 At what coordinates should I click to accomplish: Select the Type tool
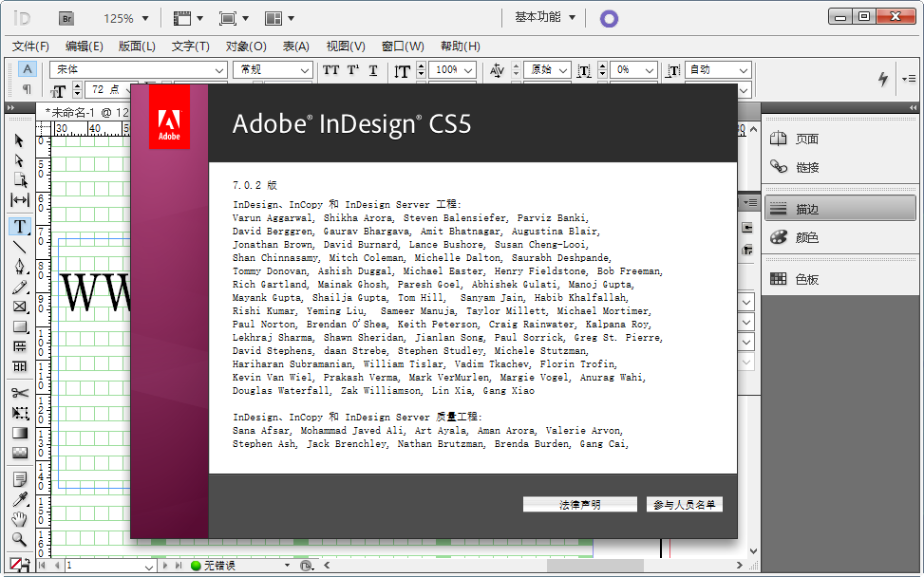(x=19, y=226)
